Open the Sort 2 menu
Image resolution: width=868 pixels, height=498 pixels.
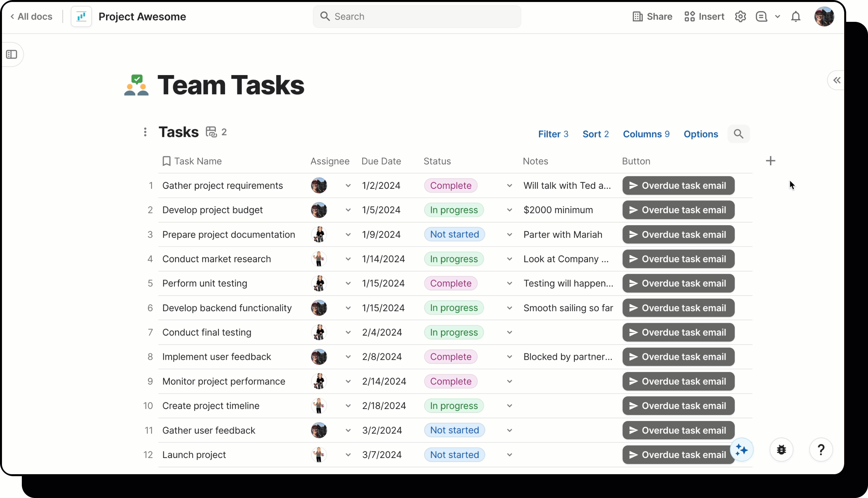click(595, 134)
